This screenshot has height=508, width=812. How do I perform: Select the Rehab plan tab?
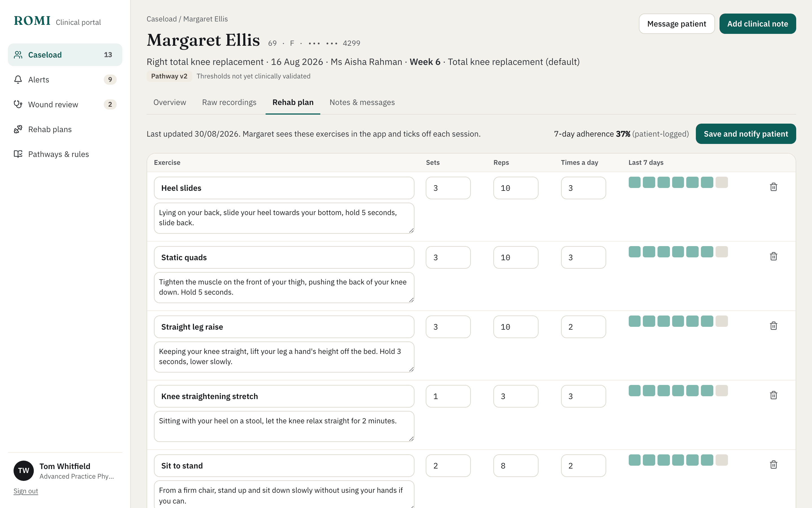click(293, 102)
